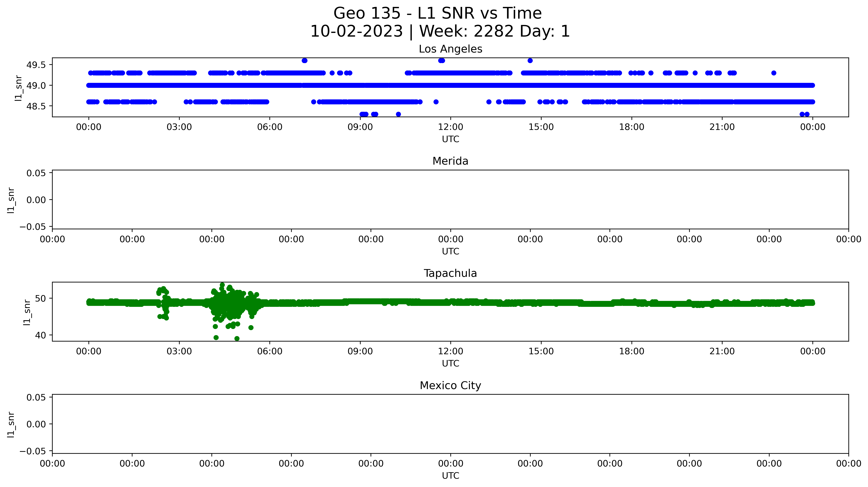
Task: Click isolated Los Angeles lowest point near 10:15
Action: coord(398,114)
